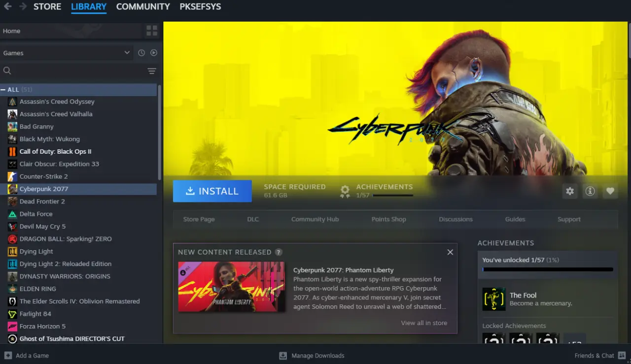Screen dimensions: 631x364
Task: Open the Support tab
Action: point(569,219)
